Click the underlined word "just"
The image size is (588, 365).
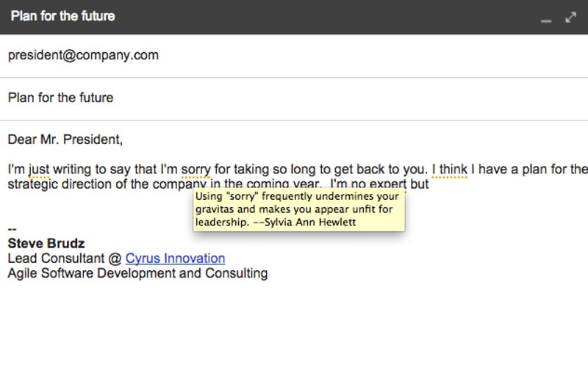point(39,169)
